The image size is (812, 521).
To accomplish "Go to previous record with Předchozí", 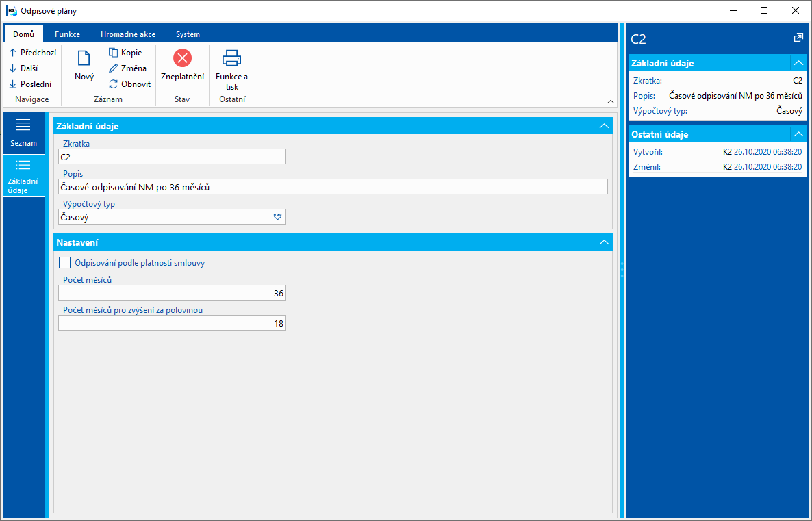I will [33, 52].
